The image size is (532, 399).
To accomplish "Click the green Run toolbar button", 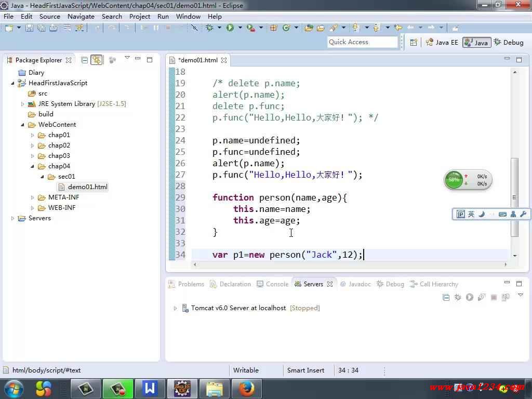I will pos(230,28).
